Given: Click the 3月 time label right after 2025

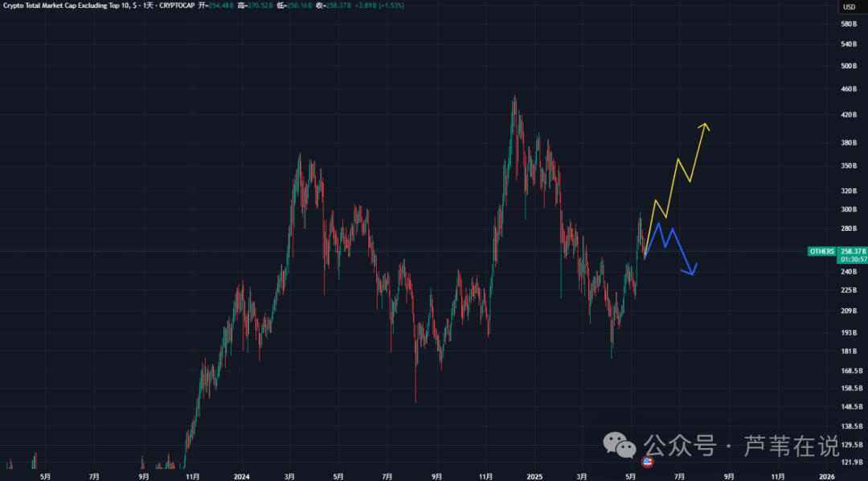Looking at the screenshot, I should point(583,475).
